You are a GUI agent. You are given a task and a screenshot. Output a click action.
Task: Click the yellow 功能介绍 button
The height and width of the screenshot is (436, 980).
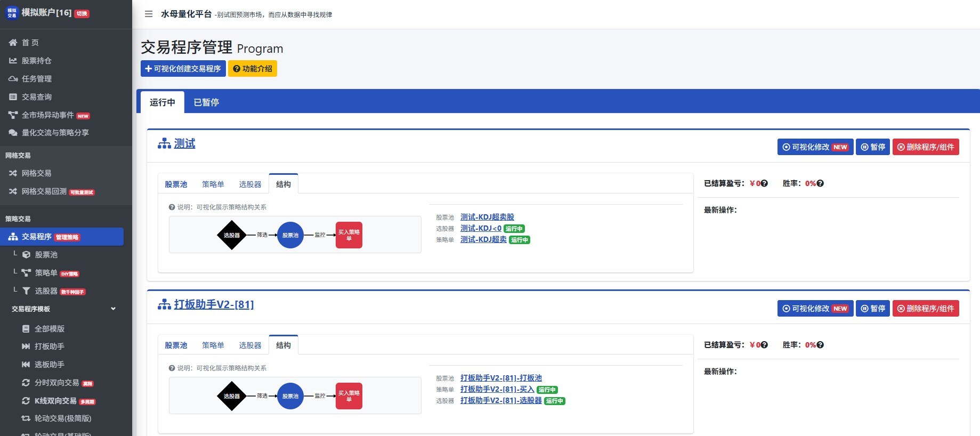253,69
